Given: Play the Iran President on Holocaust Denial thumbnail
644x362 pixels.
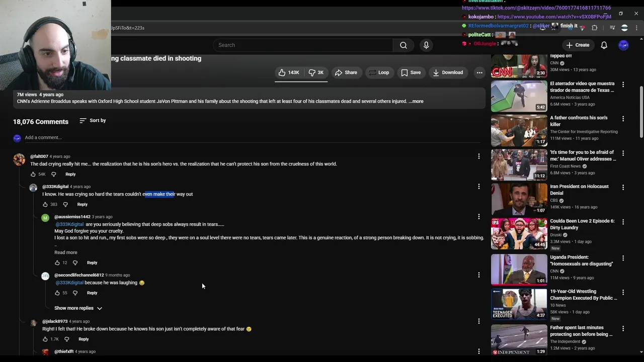Looking at the screenshot, I should pyautogui.click(x=519, y=199).
